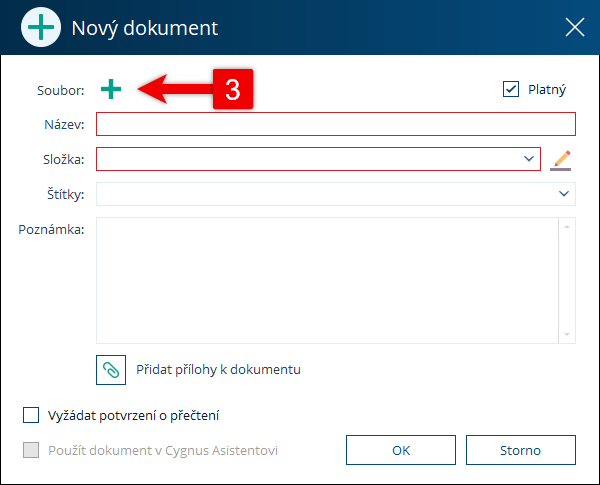Click the Nový dokument title text

(145, 28)
